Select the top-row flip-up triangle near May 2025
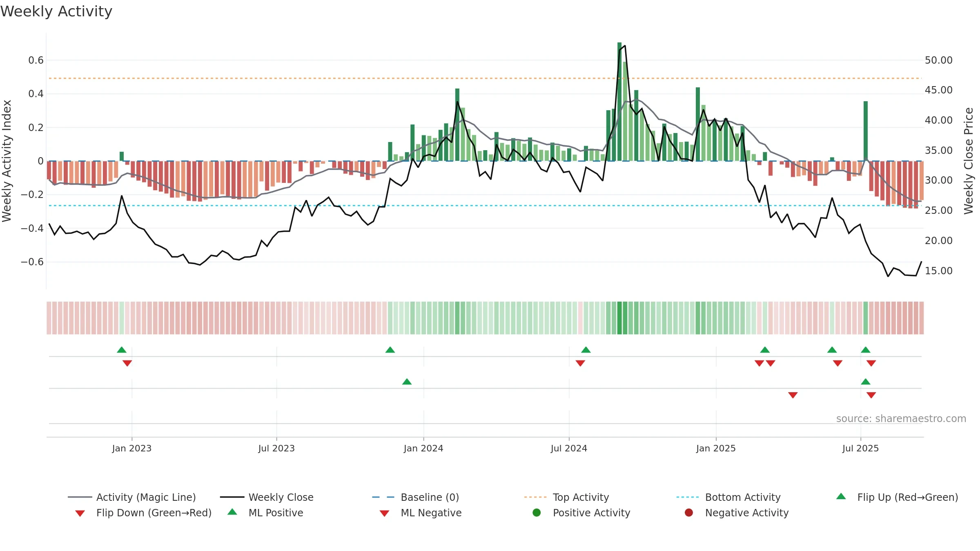The width and height of the screenshot is (980, 551). (x=832, y=350)
